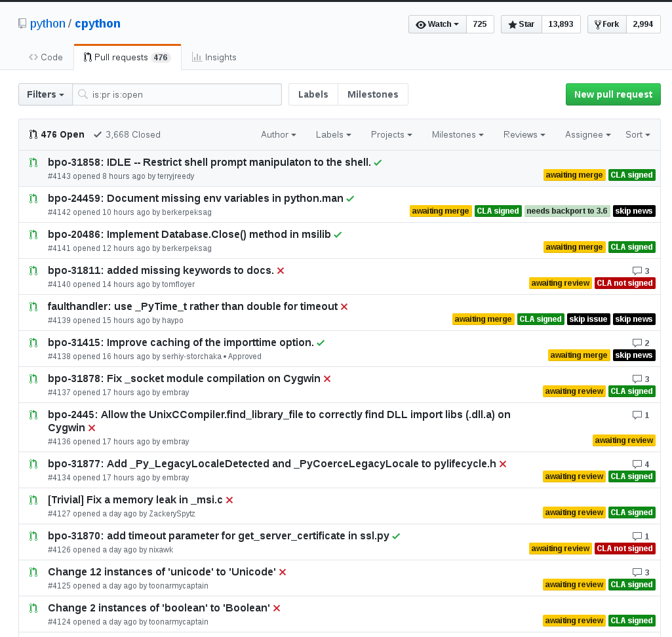Click the fork icon on the Fork button
Viewport: 672px width, 637px height.
597,24
